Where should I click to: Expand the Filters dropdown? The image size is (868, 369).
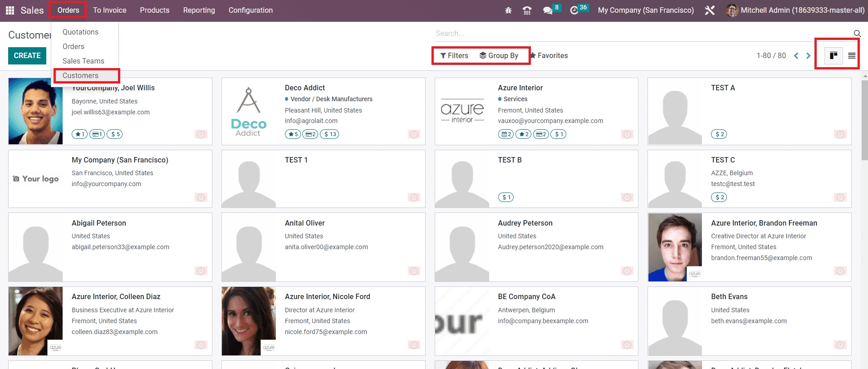pyautogui.click(x=454, y=55)
